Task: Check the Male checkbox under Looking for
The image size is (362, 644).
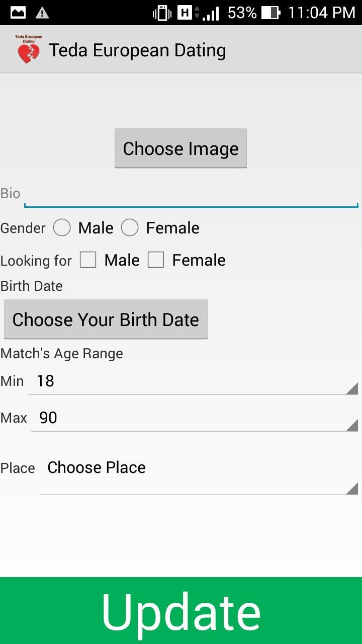Action: point(88,260)
